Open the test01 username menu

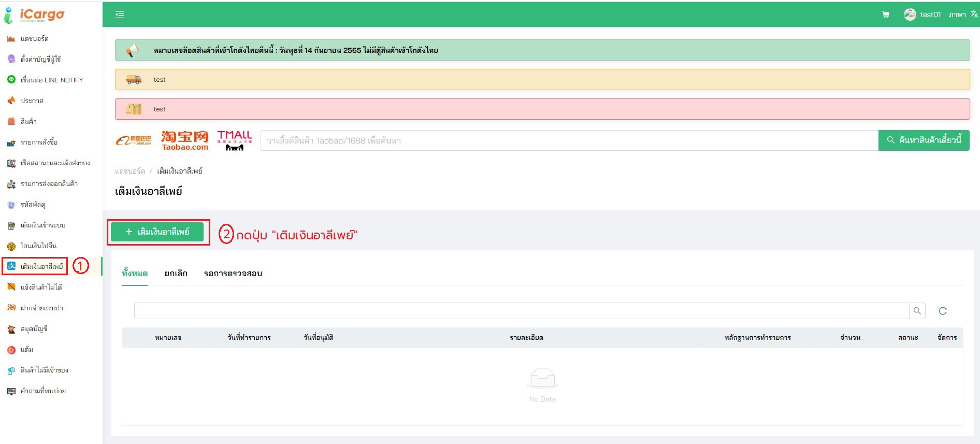click(930, 15)
